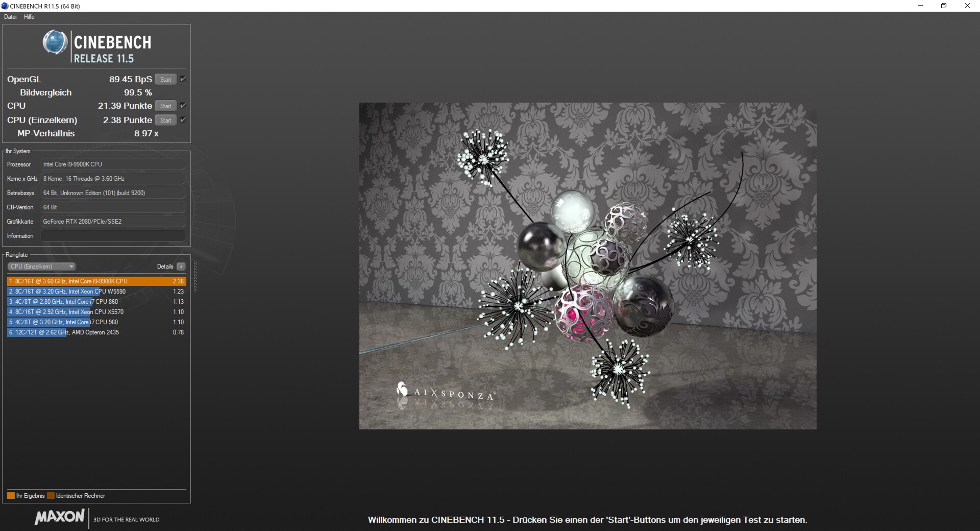The height and width of the screenshot is (531, 980).
Task: Open the Rangliste CPU (Einzelkern) dropdown
Action: pyautogui.click(x=41, y=267)
